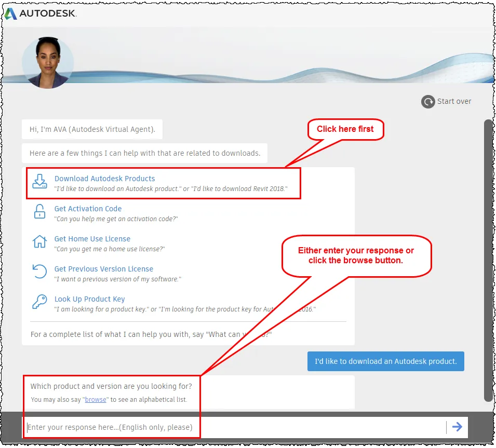The height and width of the screenshot is (448, 496).
Task: Open the Download Autodesk Products option
Action: pyautogui.click(x=104, y=178)
